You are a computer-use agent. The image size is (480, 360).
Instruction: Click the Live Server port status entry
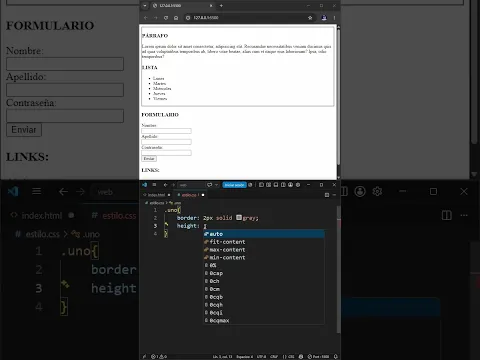319,356
